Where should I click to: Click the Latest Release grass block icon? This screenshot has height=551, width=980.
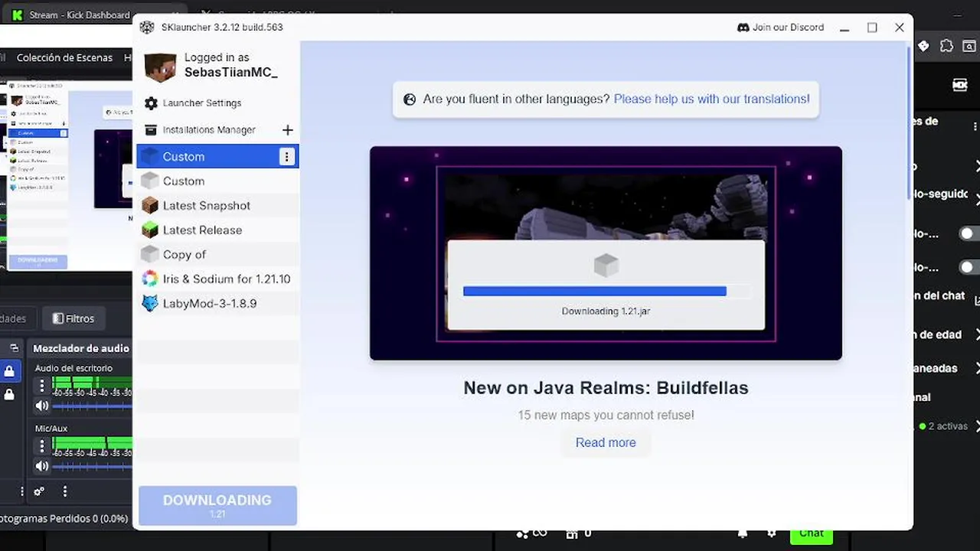coord(150,230)
